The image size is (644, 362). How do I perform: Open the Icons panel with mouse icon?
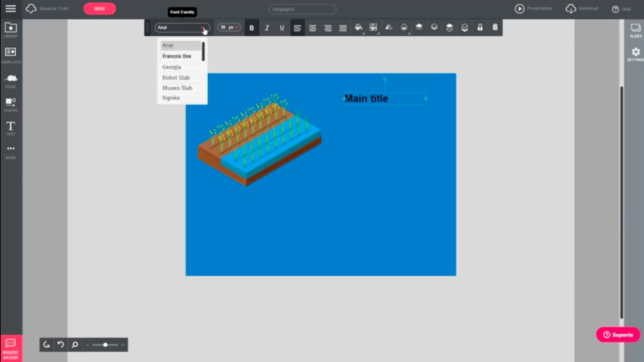click(11, 79)
